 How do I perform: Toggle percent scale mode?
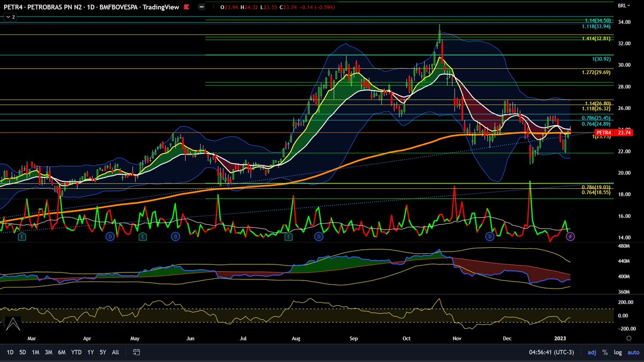point(605,352)
